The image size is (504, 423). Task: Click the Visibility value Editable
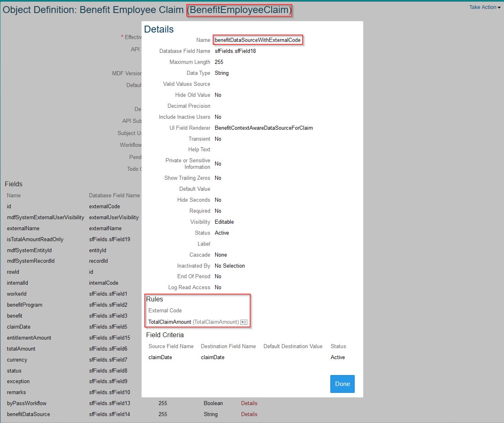pos(224,222)
